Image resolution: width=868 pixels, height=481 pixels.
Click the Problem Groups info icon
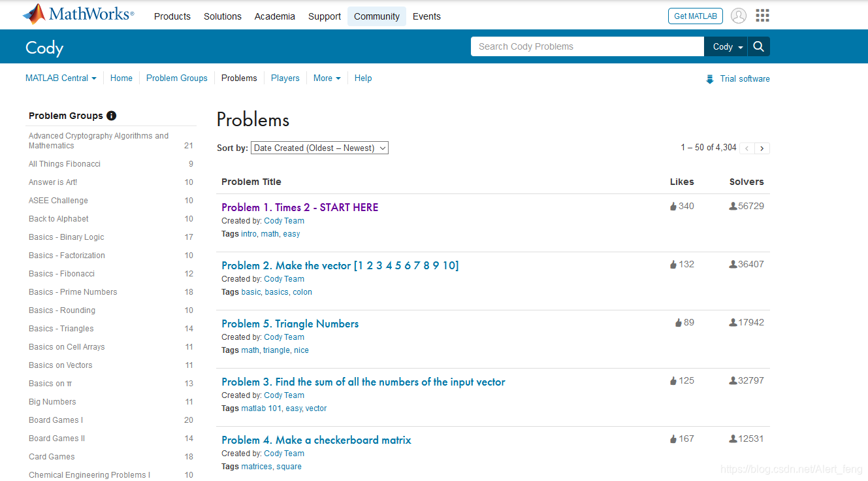[x=112, y=116]
